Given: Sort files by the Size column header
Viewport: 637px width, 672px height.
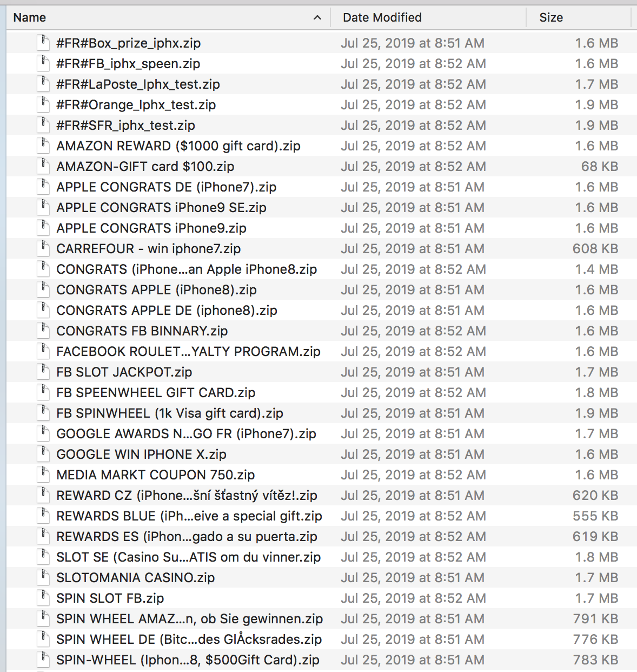Looking at the screenshot, I should (x=579, y=18).
